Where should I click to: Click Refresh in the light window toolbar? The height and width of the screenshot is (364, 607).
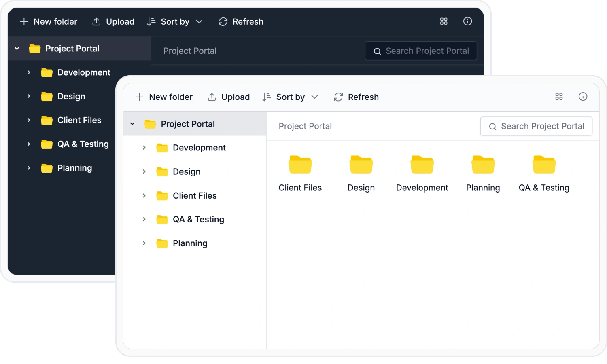pos(356,97)
